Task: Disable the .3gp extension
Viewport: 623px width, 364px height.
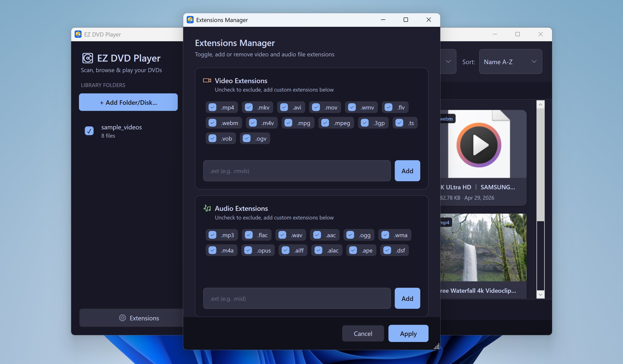Action: (x=365, y=123)
